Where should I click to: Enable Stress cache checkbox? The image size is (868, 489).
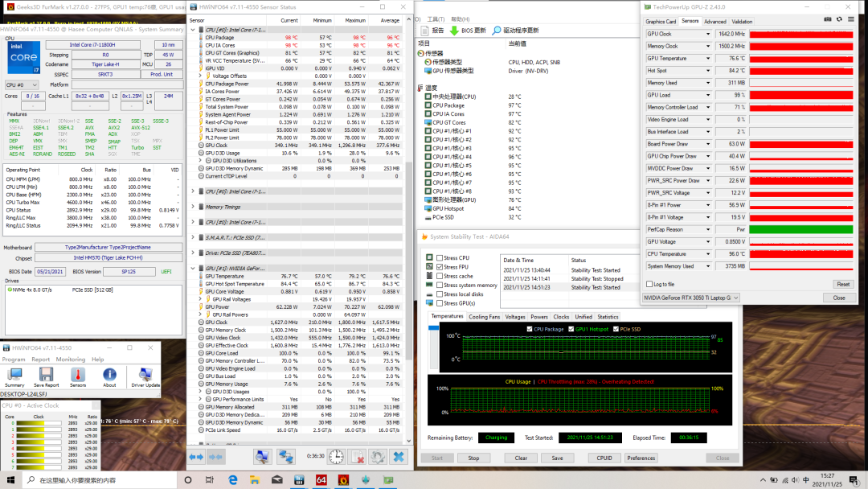point(440,276)
